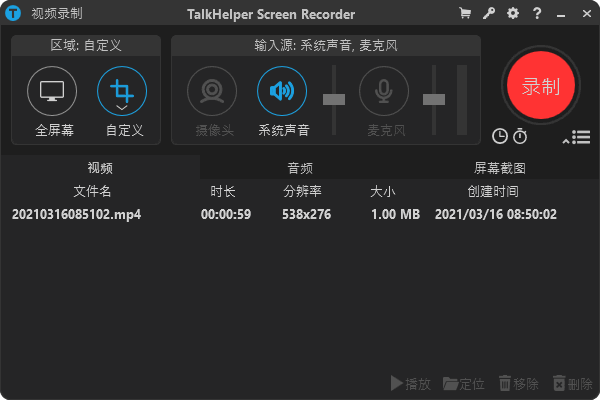The height and width of the screenshot is (400, 600).
Task: Click the 删除 delete file button
Action: click(x=572, y=383)
